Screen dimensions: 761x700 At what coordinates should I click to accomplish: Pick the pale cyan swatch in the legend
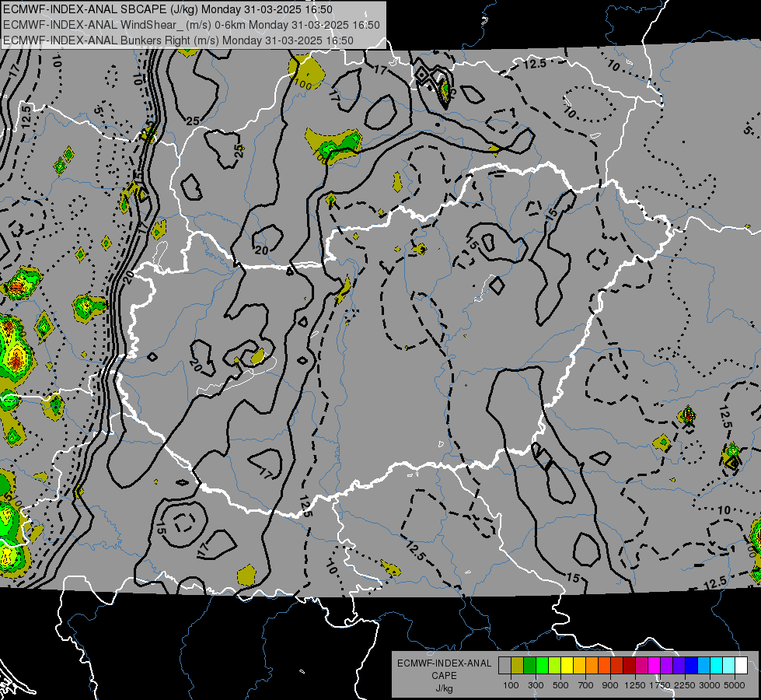[x=729, y=665]
